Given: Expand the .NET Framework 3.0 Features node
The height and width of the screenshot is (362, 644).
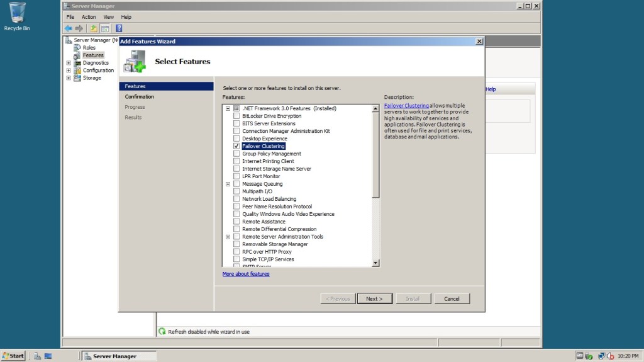Looking at the screenshot, I should (228, 108).
